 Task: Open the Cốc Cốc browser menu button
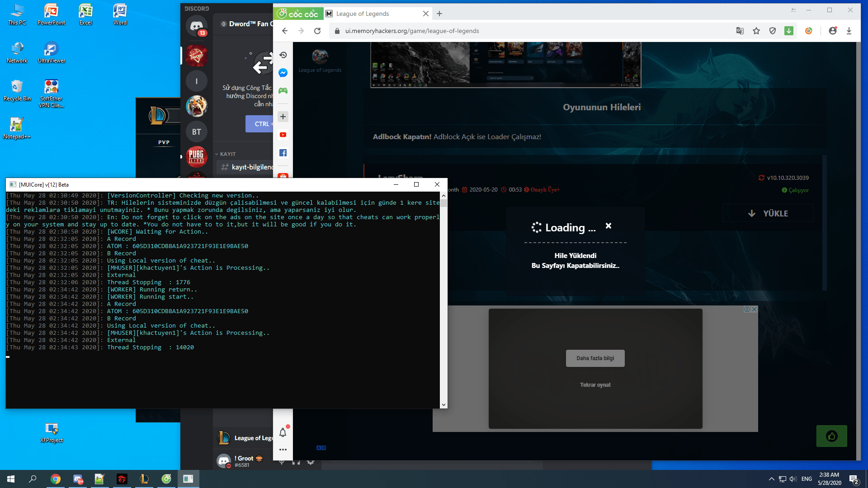click(x=299, y=14)
